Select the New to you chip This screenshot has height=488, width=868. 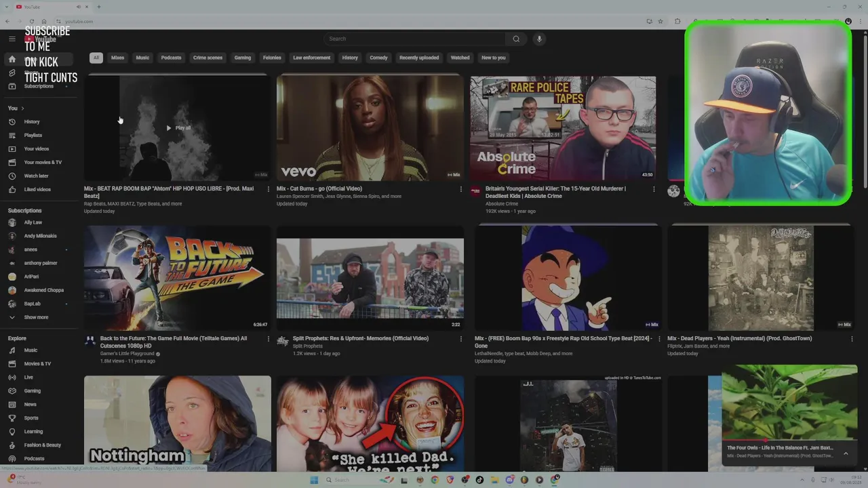click(494, 58)
